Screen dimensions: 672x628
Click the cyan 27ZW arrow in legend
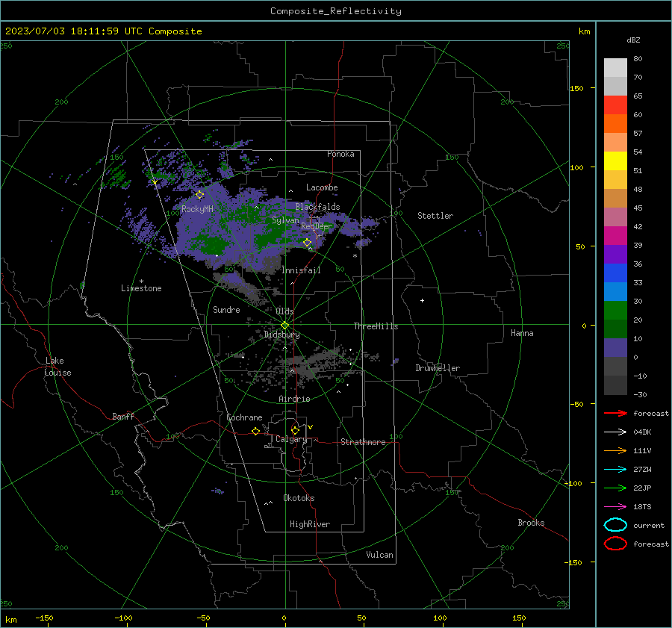(615, 470)
